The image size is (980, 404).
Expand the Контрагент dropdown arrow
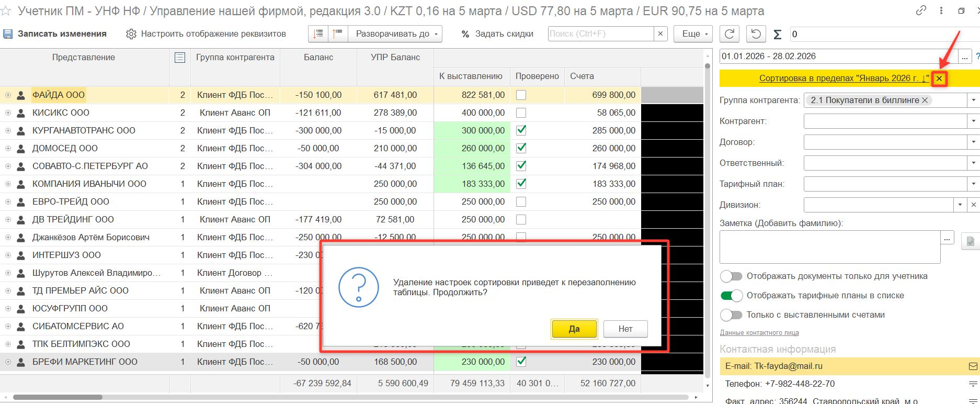(x=973, y=121)
